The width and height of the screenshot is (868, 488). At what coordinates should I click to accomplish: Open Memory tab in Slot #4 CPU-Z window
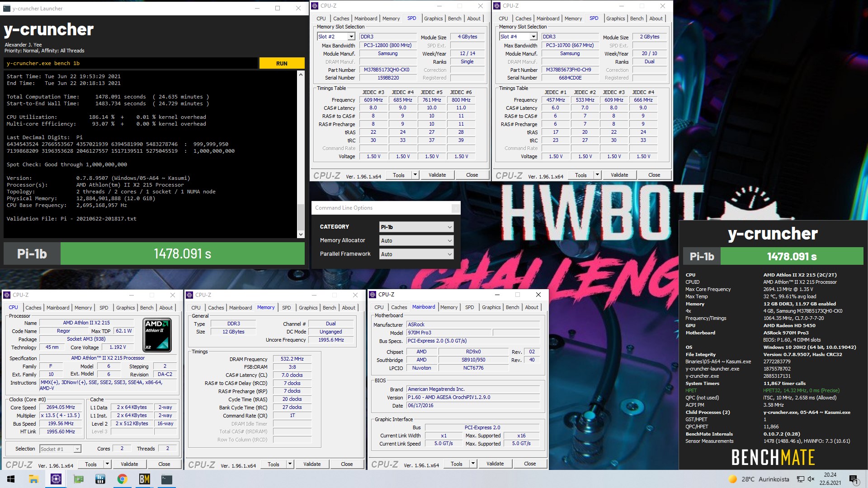(x=573, y=19)
